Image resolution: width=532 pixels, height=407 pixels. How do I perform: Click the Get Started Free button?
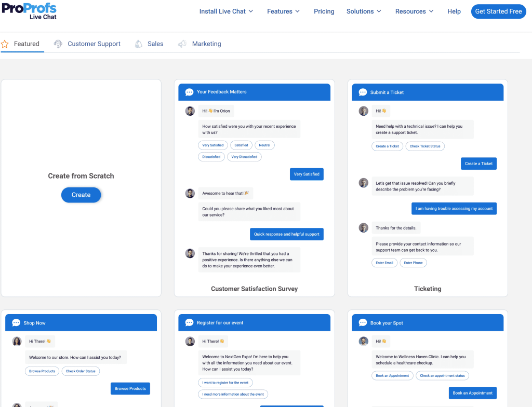498,11
